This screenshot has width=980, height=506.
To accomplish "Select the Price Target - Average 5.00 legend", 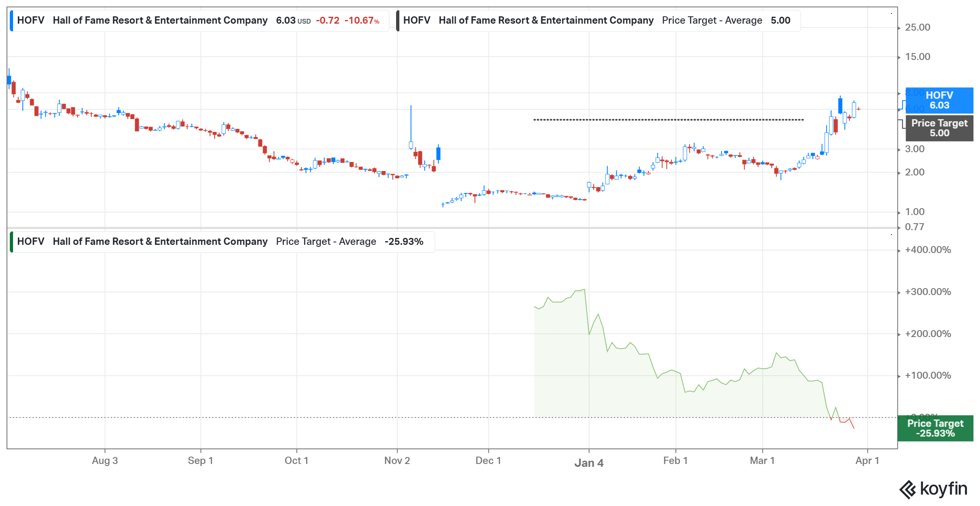I will (598, 20).
